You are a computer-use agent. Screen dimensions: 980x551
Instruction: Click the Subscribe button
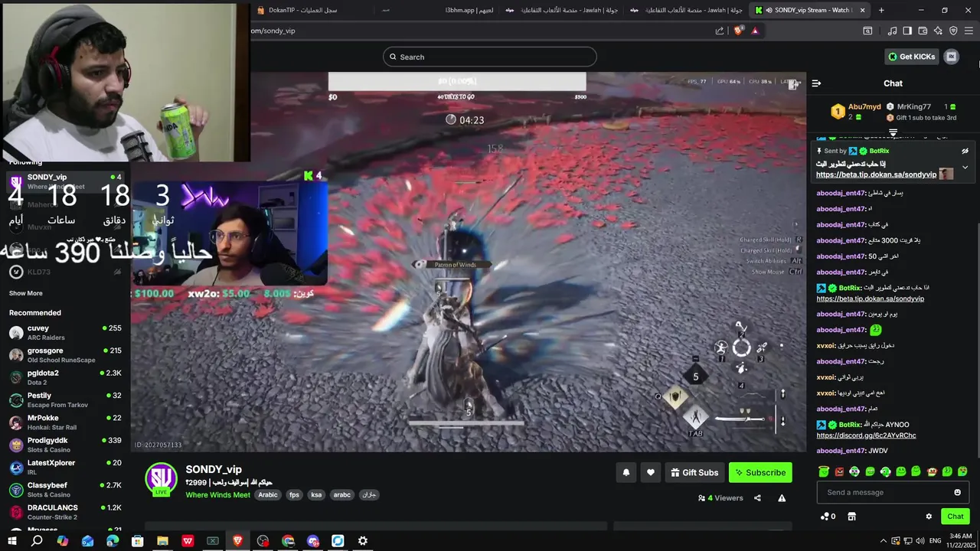point(760,473)
